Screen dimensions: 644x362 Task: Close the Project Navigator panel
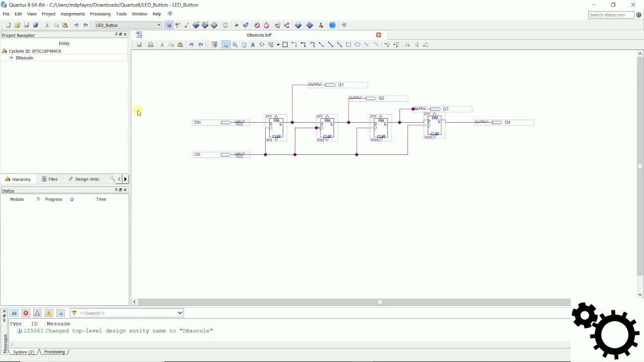pyautogui.click(x=125, y=35)
